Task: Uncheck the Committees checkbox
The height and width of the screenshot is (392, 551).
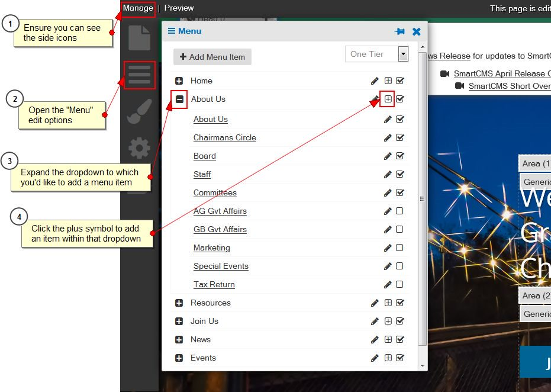Action: pyautogui.click(x=400, y=192)
